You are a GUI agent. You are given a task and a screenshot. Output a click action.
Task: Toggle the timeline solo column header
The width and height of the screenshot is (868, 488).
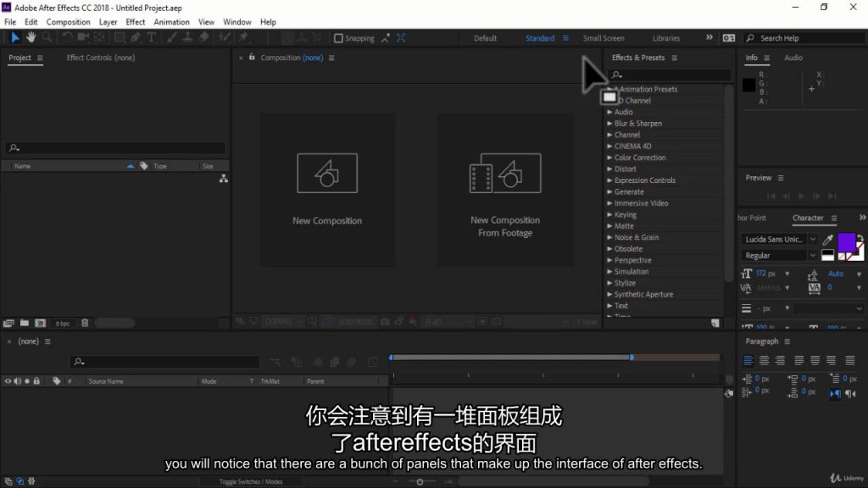[27, 381]
